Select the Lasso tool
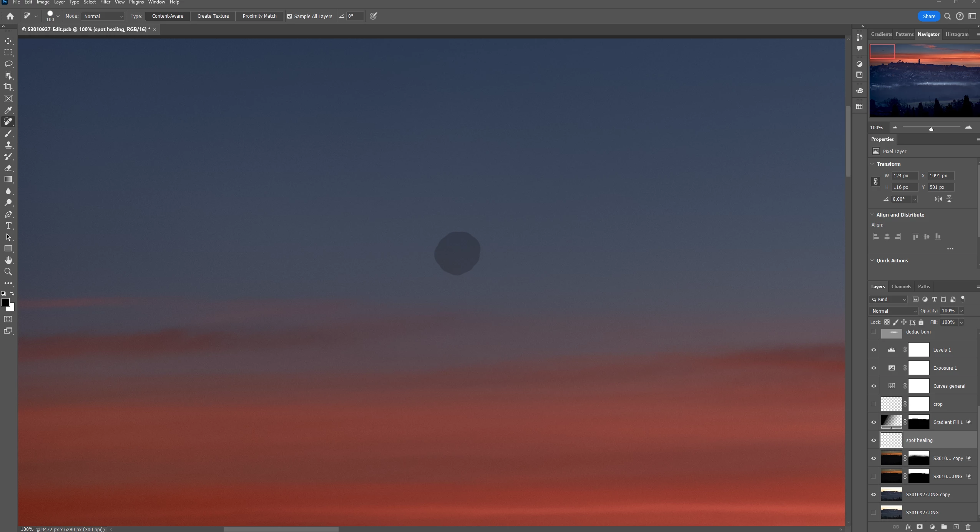 (8, 64)
